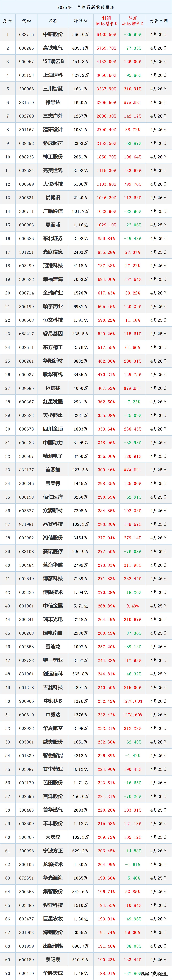
Task: Select stock name 东方精工
Action: coord(53,347)
